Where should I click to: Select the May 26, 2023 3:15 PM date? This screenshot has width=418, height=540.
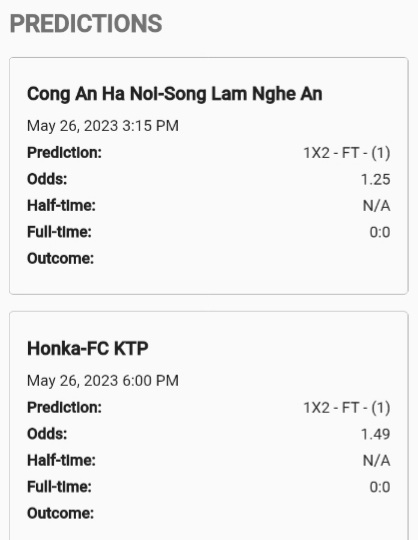tap(103, 126)
